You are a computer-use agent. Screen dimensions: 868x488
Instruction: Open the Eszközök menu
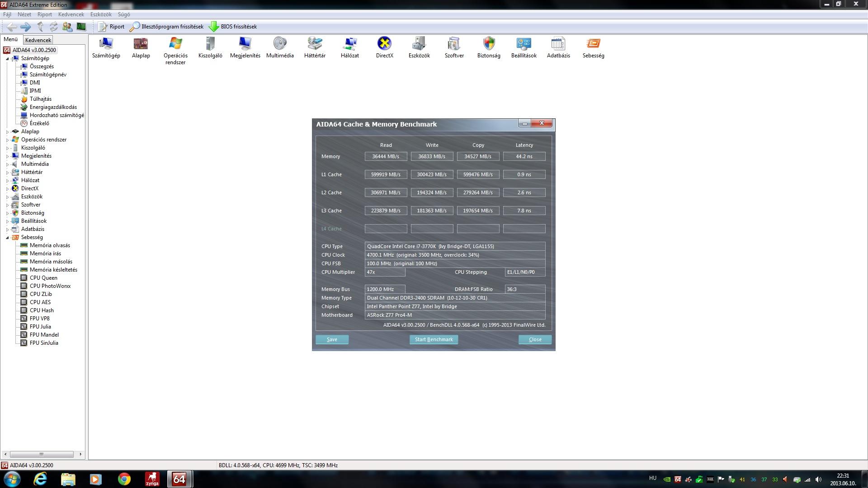pos(101,14)
